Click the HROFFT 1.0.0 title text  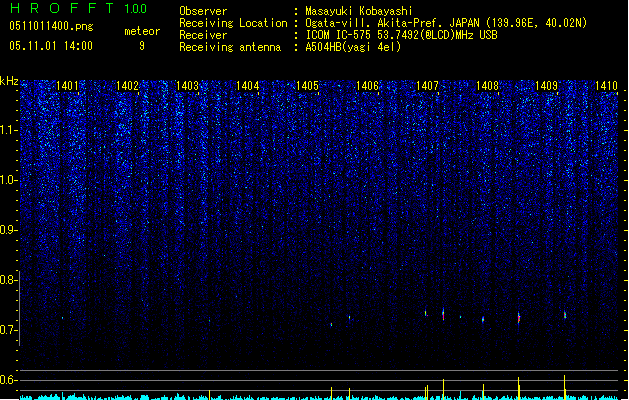click(79, 8)
